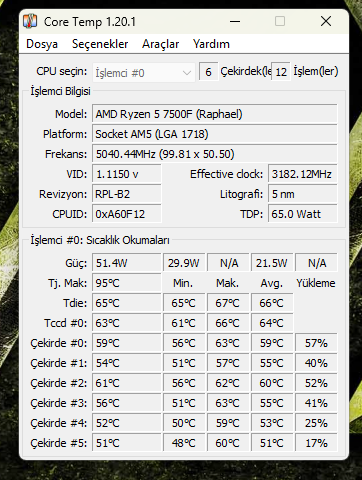Click the Avg. column header
Image resolution: width=362 pixels, height=480 pixels.
[x=272, y=284]
